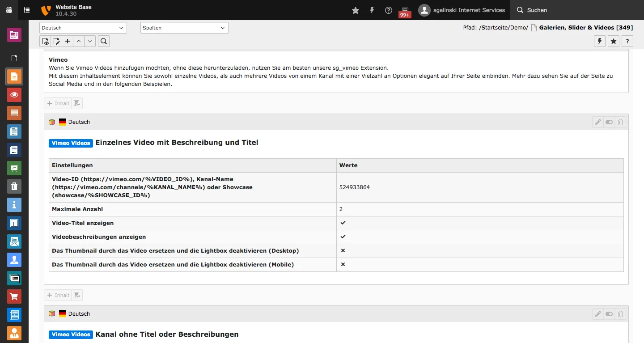Screen dimensions: 644x343
Task: Open page properties edit icon in toolbar
Action: (56, 41)
